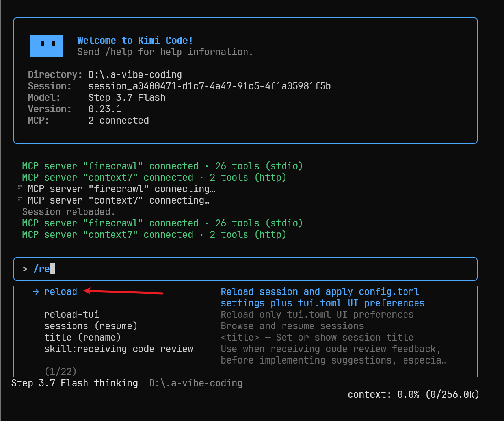504x421 pixels.
Task: Click '<title> — Set or show session title' description
Action: [317, 338]
